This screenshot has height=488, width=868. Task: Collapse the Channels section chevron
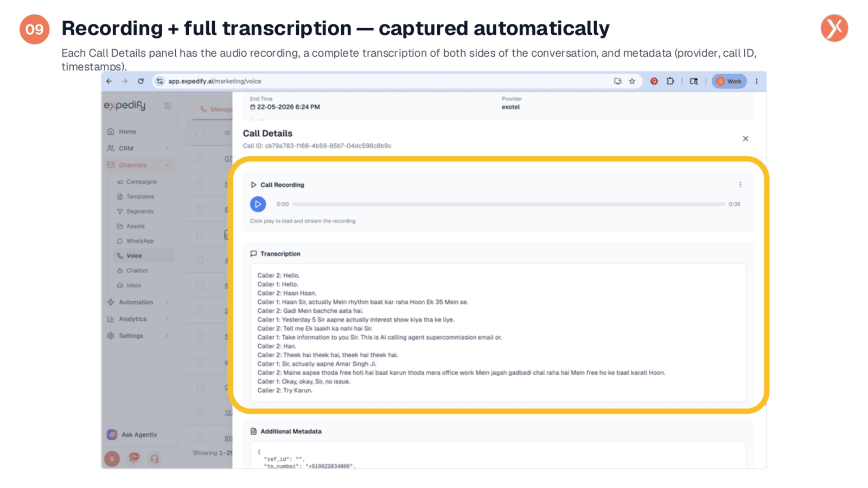click(167, 165)
